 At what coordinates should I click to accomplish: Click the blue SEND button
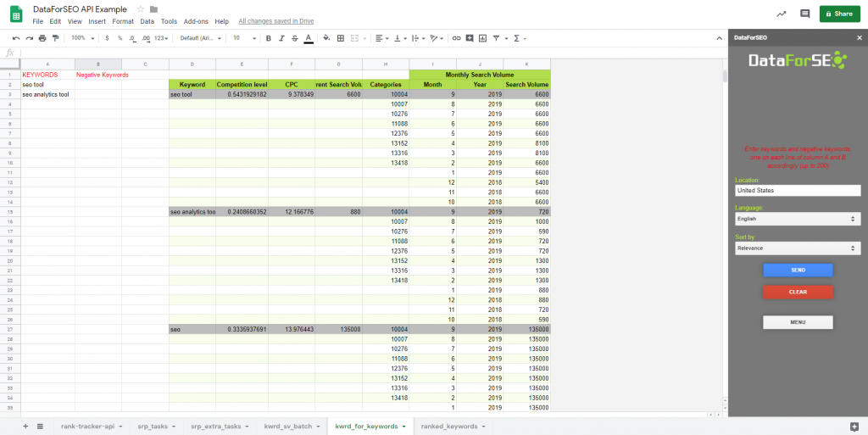pyautogui.click(x=798, y=270)
